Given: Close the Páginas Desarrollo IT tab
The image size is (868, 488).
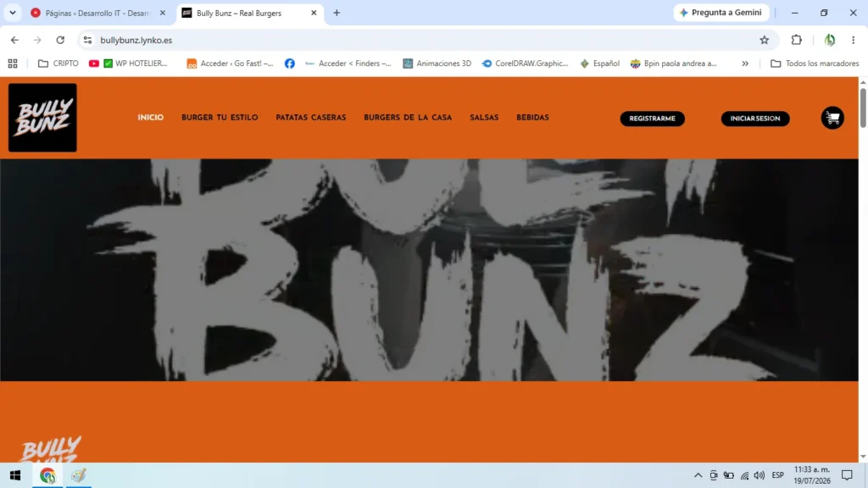Looking at the screenshot, I should (x=162, y=13).
